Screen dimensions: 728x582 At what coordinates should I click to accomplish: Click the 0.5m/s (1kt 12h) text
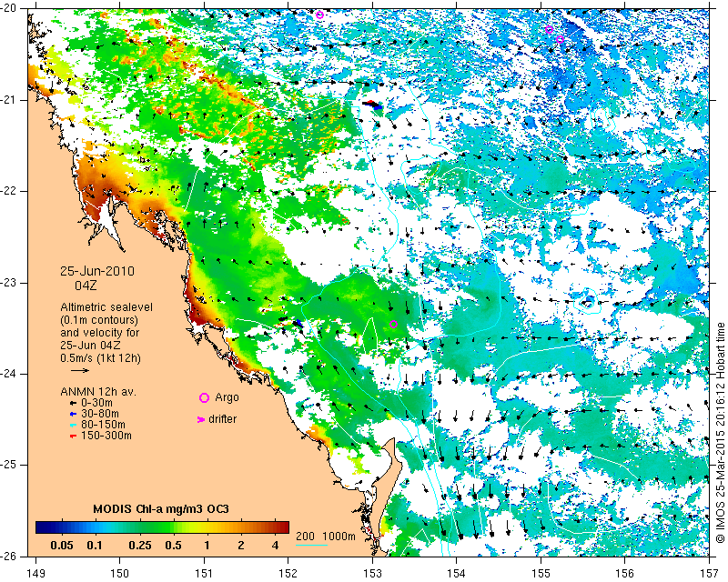click(100, 358)
